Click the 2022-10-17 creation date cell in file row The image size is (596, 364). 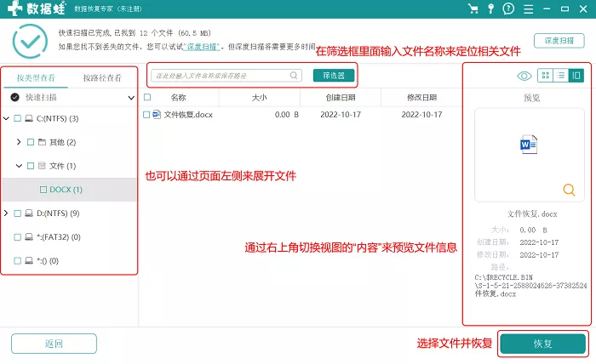click(x=341, y=114)
